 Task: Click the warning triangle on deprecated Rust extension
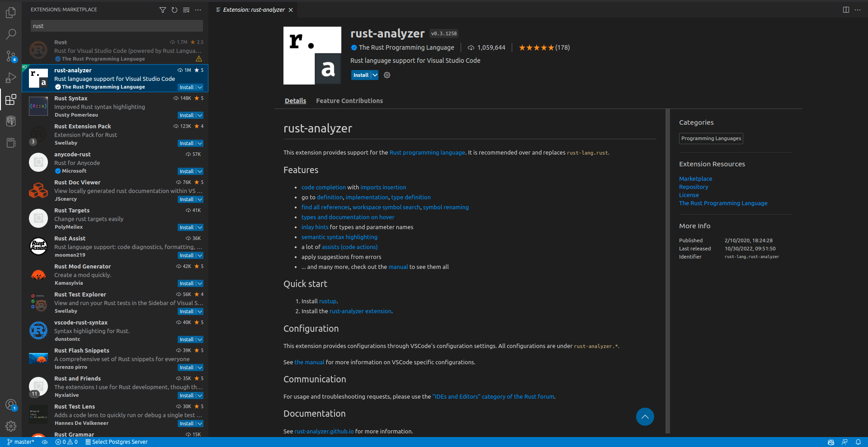pos(199,59)
